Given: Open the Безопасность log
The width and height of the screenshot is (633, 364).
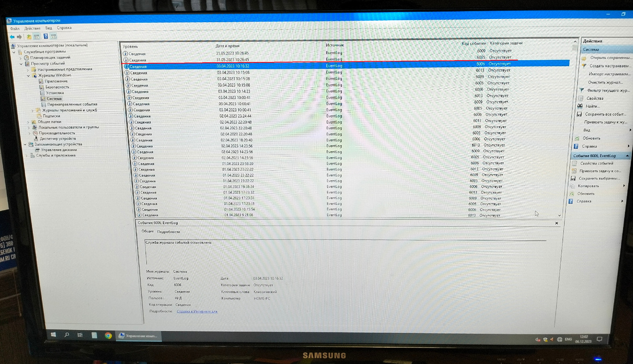Looking at the screenshot, I should (x=57, y=87).
